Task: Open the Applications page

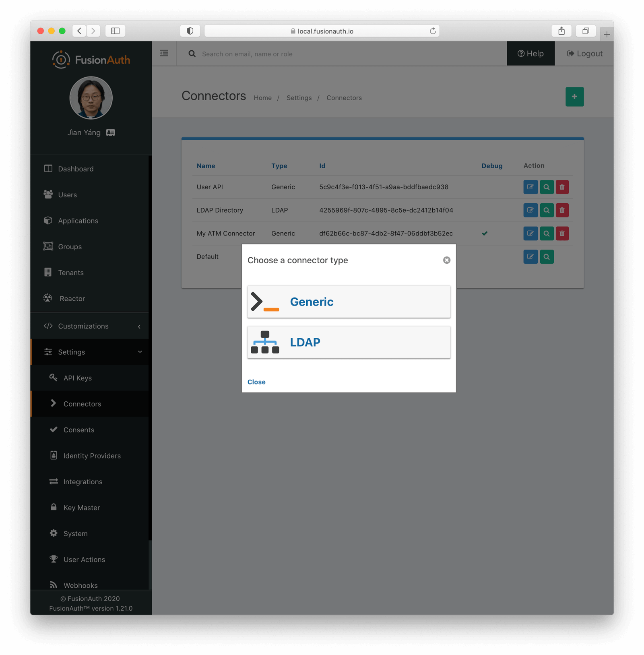Action: pyautogui.click(x=90, y=221)
